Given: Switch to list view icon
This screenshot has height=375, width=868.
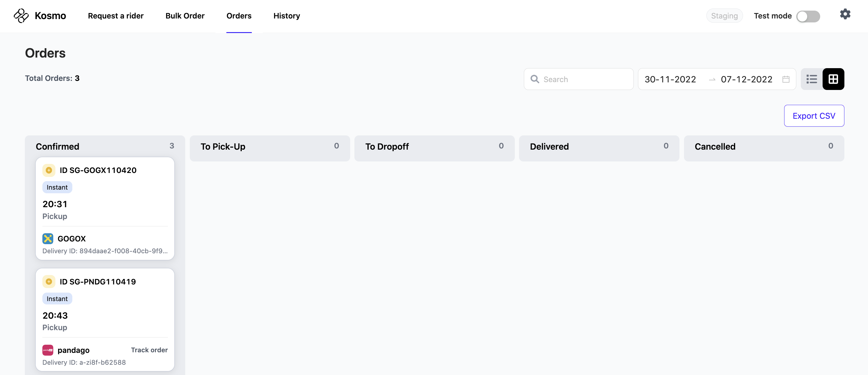Looking at the screenshot, I should click(811, 79).
